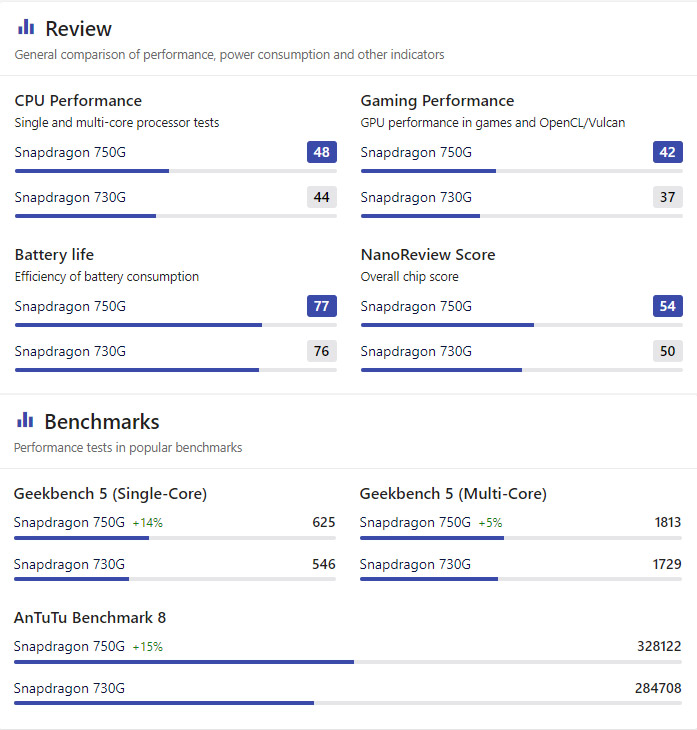Click Snapdragon 750G label under Gaming Performance
Viewport: 697px width, 730px height.
coord(416,153)
